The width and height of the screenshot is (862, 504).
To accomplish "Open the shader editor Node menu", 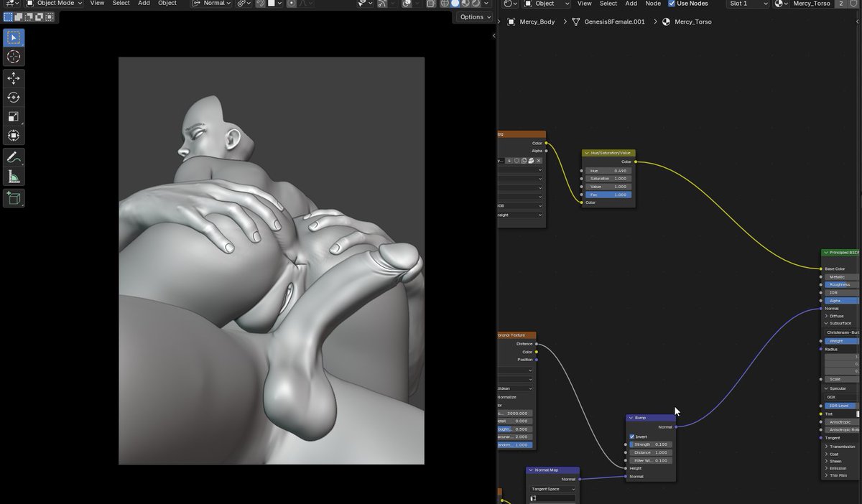I will pyautogui.click(x=653, y=4).
